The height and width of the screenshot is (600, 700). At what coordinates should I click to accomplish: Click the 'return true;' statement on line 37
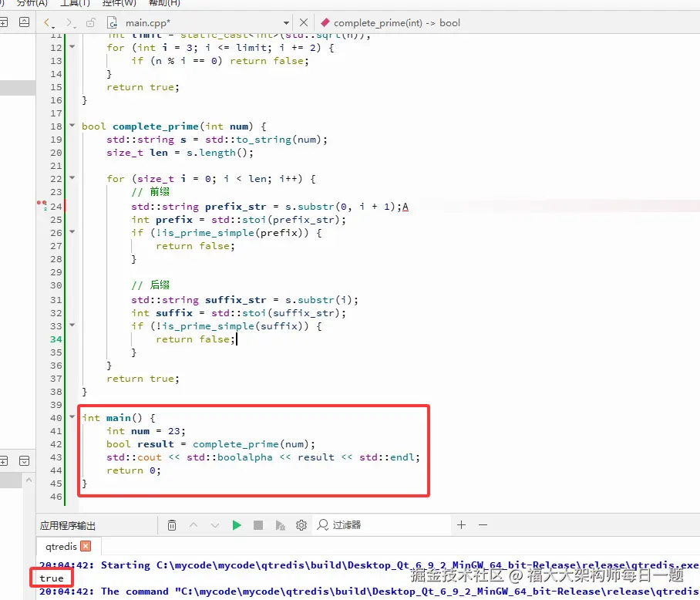pos(143,379)
